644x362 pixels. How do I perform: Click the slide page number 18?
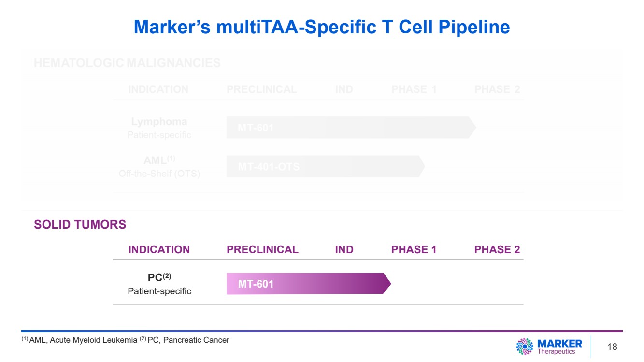612,347
